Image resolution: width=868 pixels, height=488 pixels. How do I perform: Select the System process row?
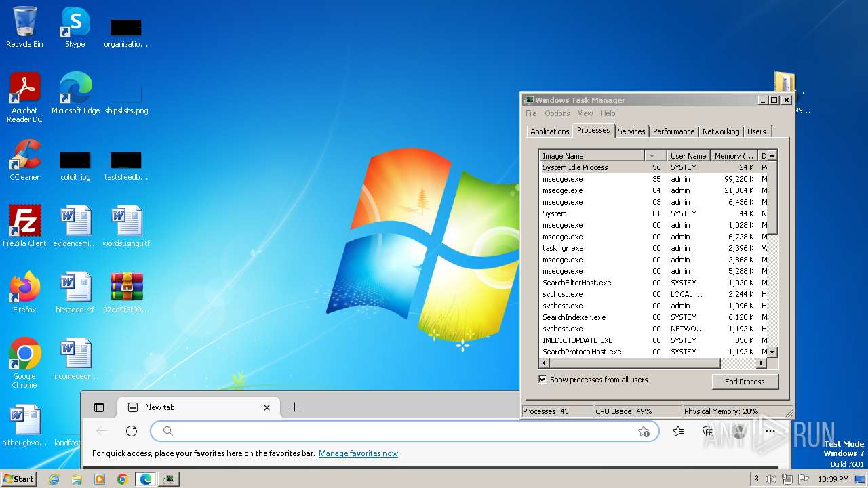pos(653,213)
